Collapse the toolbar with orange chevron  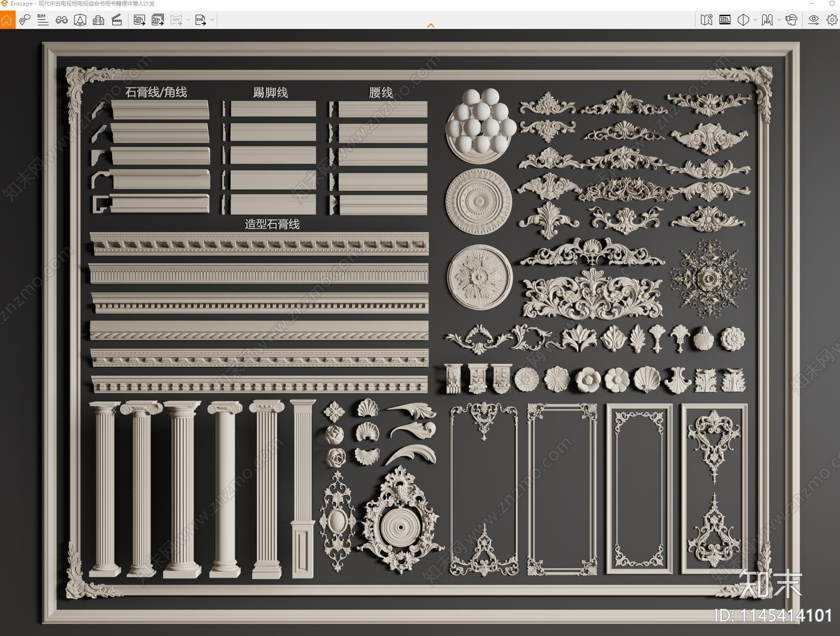(431, 25)
